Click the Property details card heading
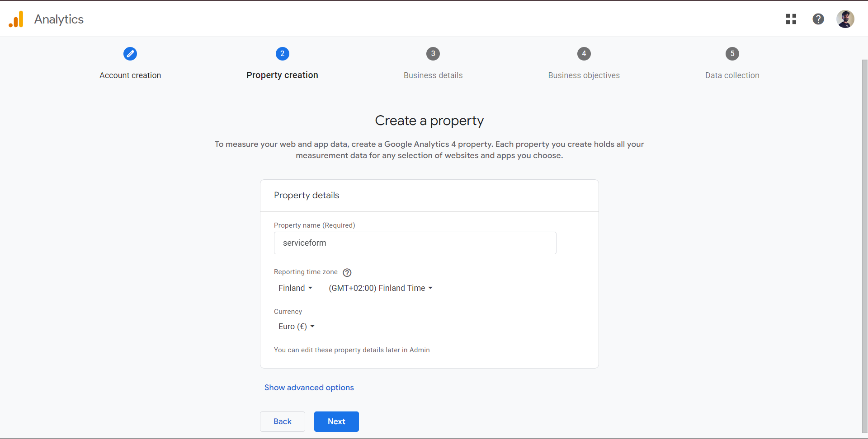The image size is (868, 439). [x=307, y=195]
